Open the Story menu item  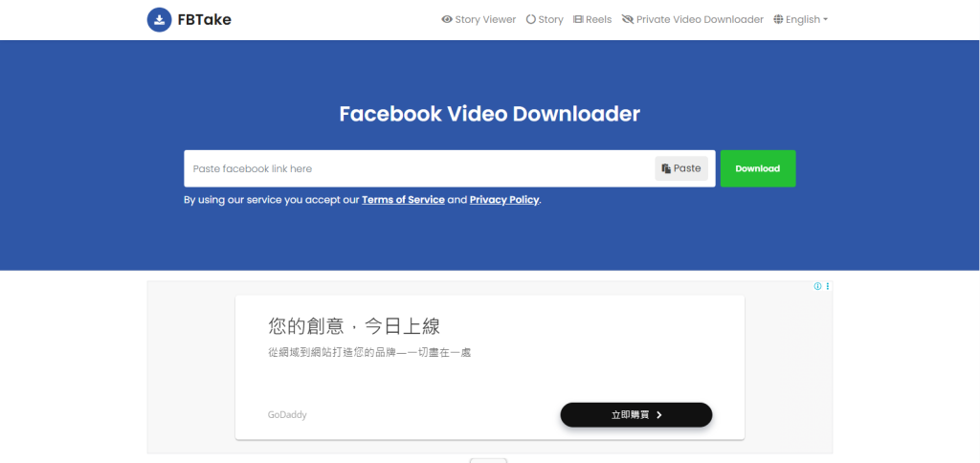pyautogui.click(x=545, y=19)
